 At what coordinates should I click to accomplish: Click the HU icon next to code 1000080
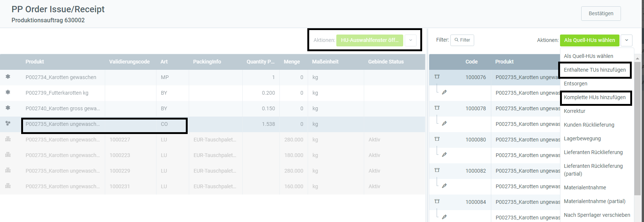point(437,139)
